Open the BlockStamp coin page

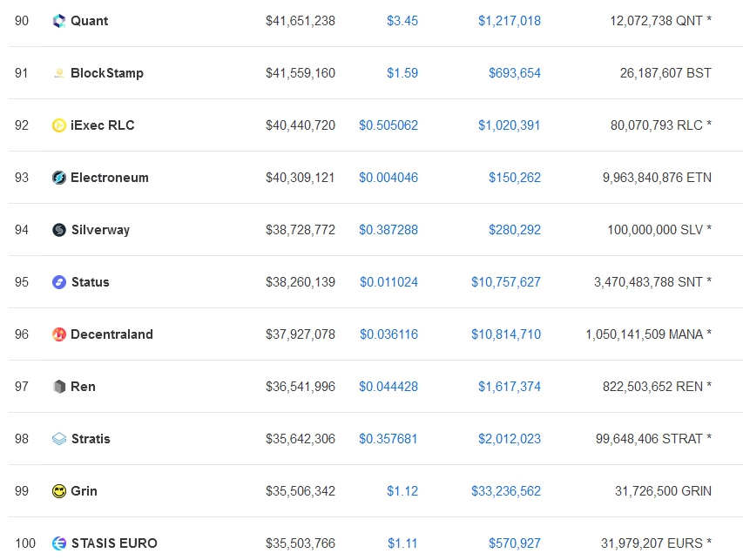tap(107, 73)
